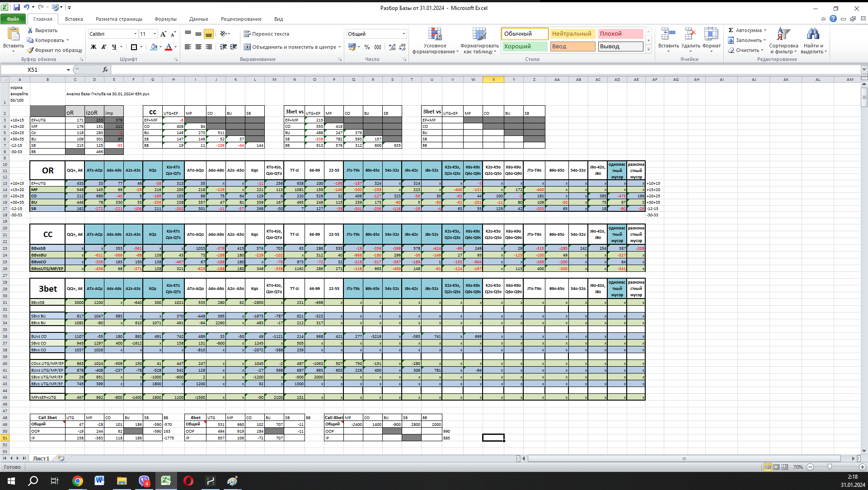Click the font color A icon

tap(169, 47)
